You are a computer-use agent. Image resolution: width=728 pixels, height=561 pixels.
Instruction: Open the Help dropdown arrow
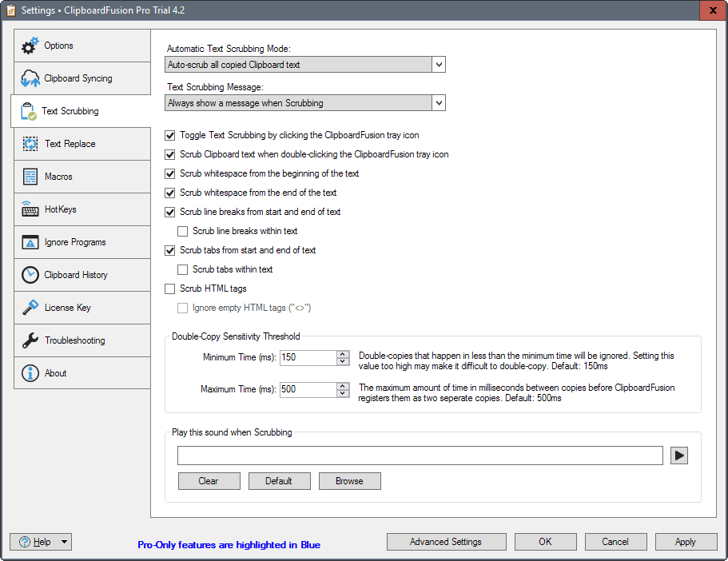tap(64, 542)
